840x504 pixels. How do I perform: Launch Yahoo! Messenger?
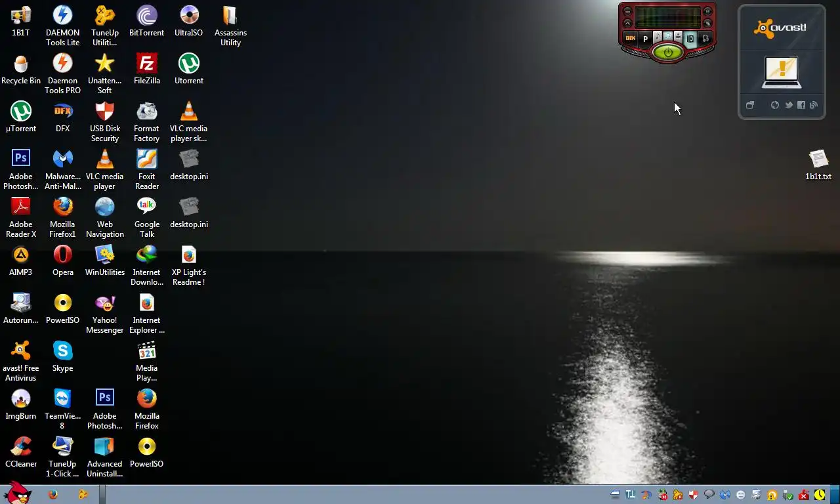tap(105, 313)
